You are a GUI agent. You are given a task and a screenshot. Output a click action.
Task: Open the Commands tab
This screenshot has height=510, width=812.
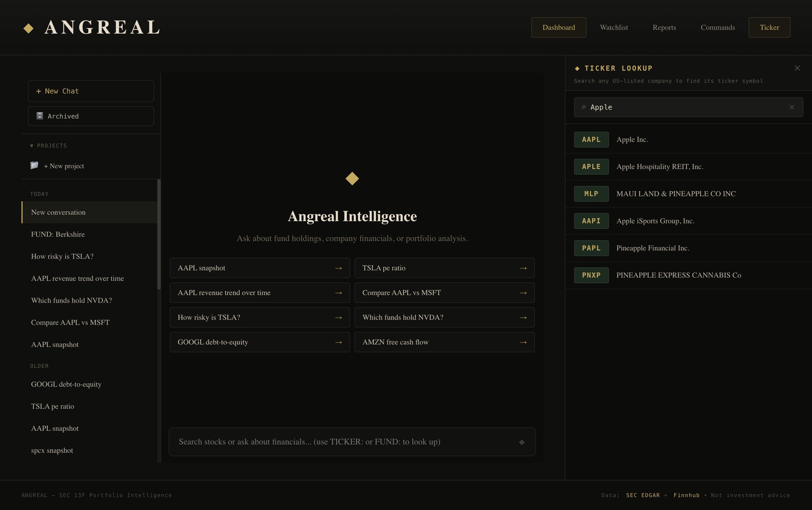click(x=718, y=28)
